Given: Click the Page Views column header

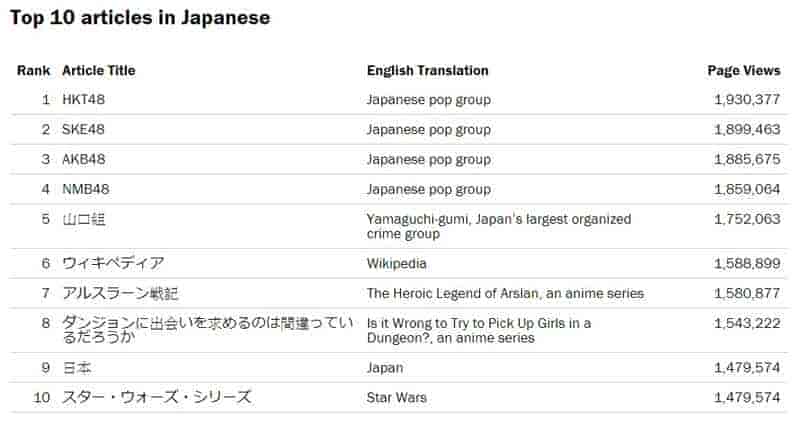Looking at the screenshot, I should point(744,71).
